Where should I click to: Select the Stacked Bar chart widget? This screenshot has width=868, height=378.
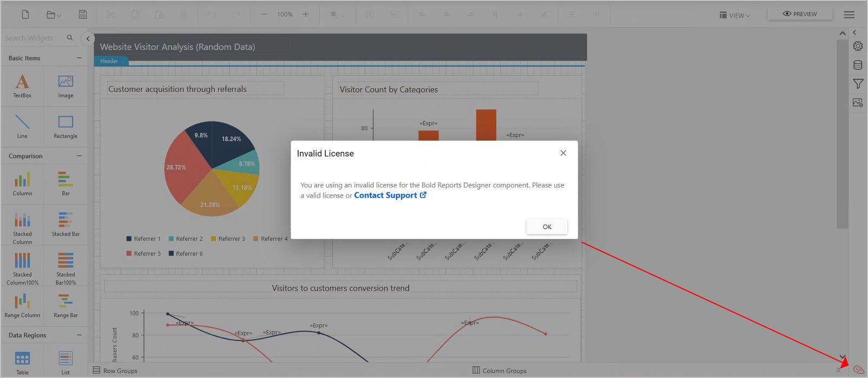click(x=65, y=225)
